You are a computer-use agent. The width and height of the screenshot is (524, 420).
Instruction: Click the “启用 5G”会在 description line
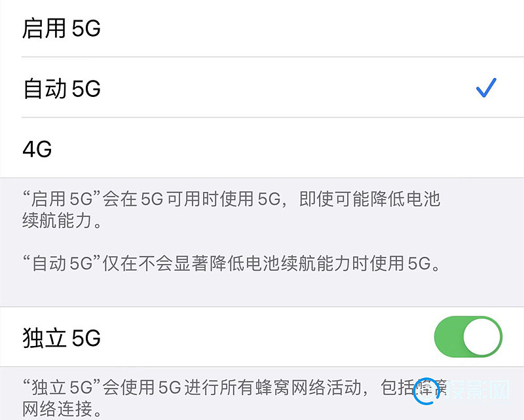point(229,200)
